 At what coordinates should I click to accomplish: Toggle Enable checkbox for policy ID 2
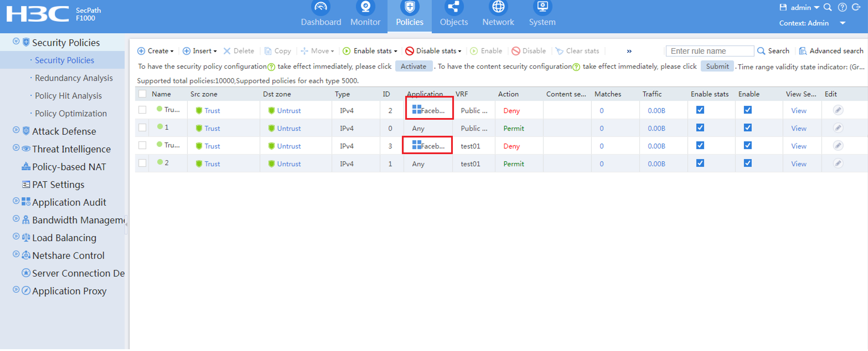tap(748, 110)
